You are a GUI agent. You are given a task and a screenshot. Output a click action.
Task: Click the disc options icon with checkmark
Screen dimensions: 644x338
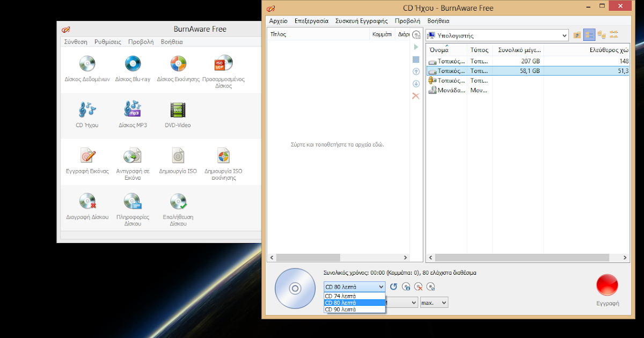[x=431, y=287]
